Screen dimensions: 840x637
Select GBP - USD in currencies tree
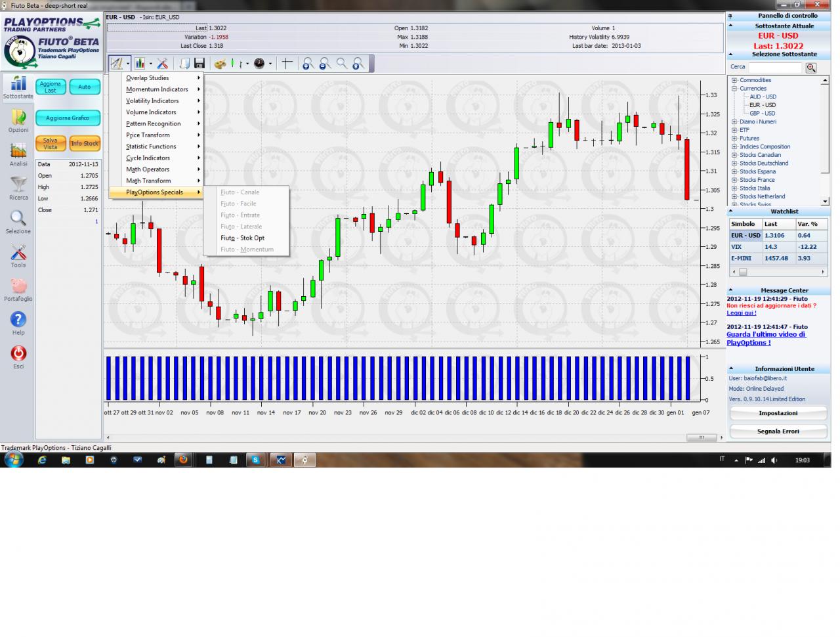coord(763,113)
